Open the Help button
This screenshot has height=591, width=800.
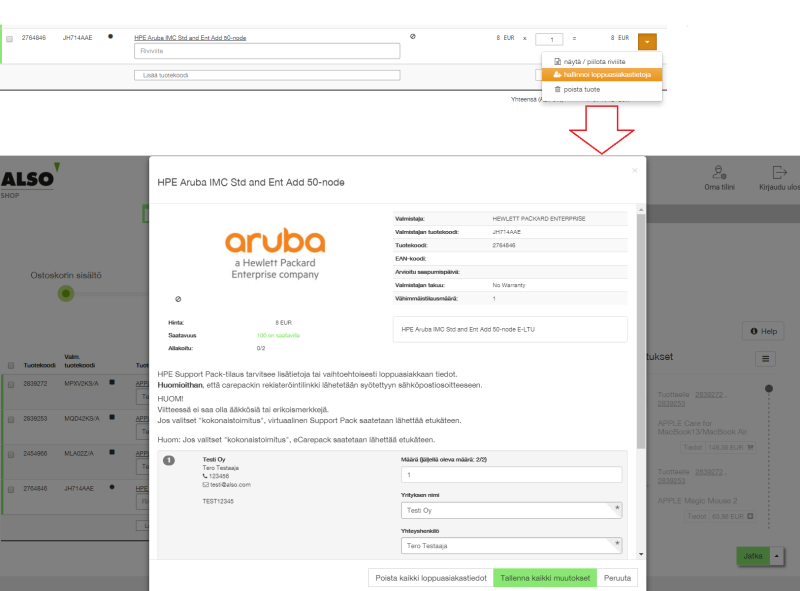[763, 331]
